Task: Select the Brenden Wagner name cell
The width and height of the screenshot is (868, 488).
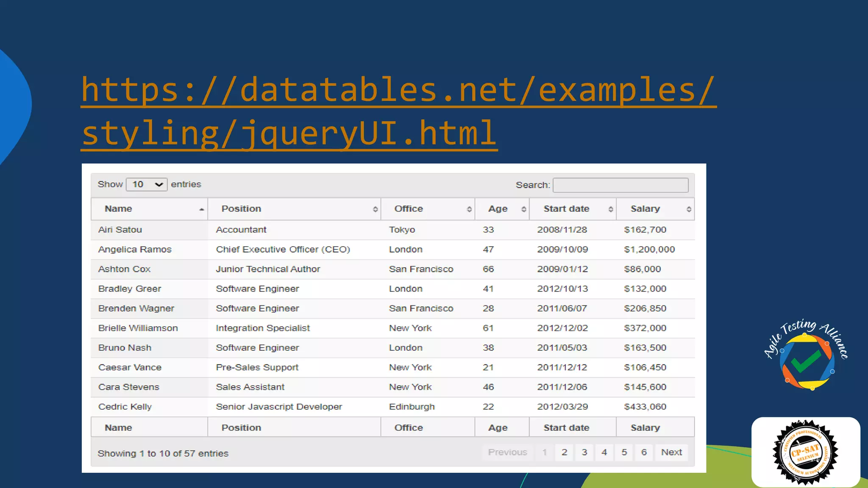Action: pos(149,308)
